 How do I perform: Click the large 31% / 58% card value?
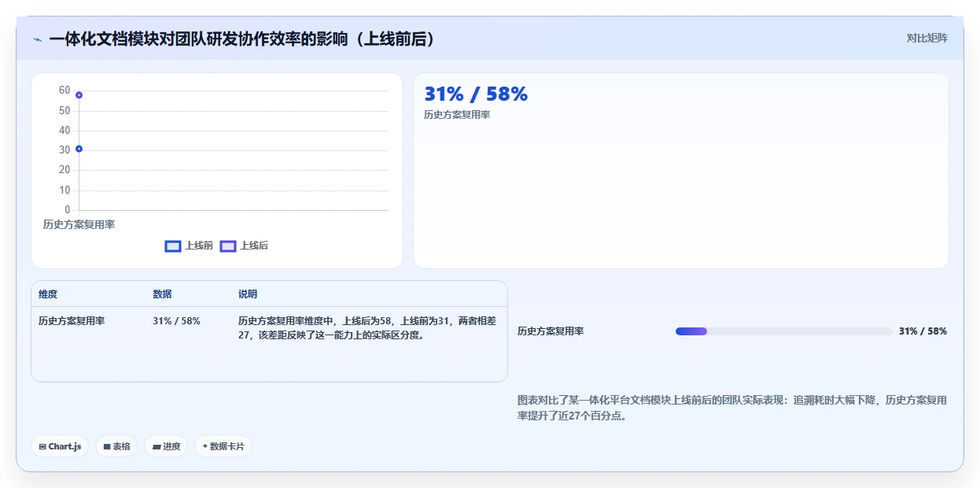pyautogui.click(x=476, y=94)
